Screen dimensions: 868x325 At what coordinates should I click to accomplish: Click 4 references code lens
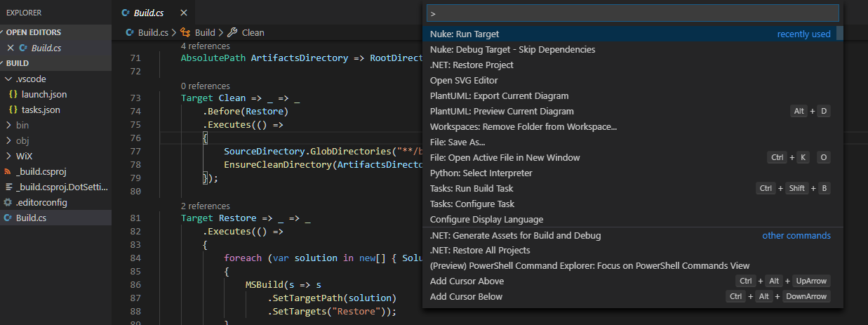[205, 46]
